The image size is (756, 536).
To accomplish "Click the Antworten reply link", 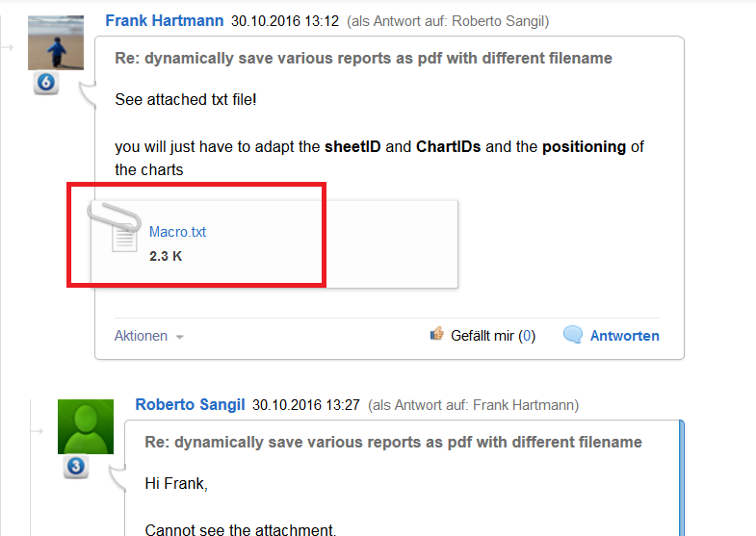I will pos(624,336).
